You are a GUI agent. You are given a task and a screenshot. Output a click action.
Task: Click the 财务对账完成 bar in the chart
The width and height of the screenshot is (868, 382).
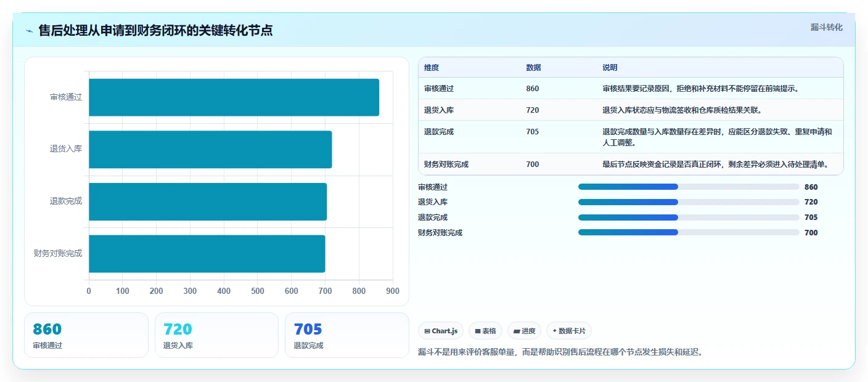click(207, 253)
